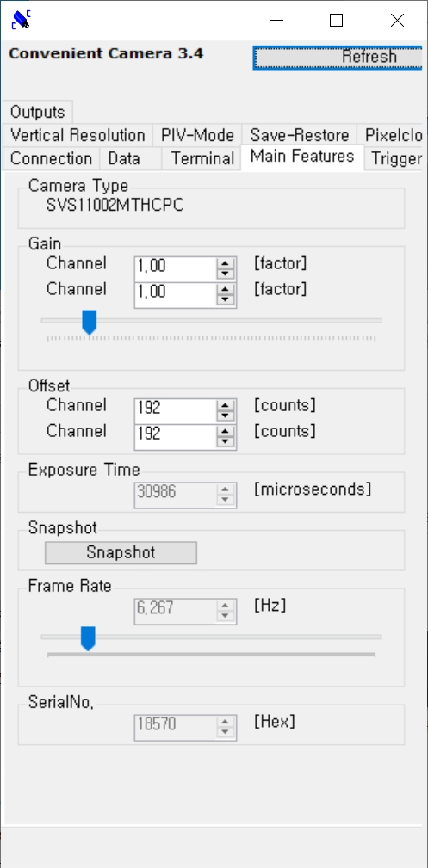
Task: Click the first Gain channel value field
Action: point(175,268)
